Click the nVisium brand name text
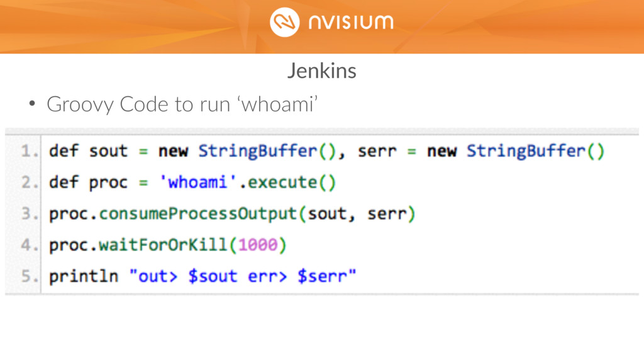The width and height of the screenshot is (644, 362). click(x=351, y=22)
